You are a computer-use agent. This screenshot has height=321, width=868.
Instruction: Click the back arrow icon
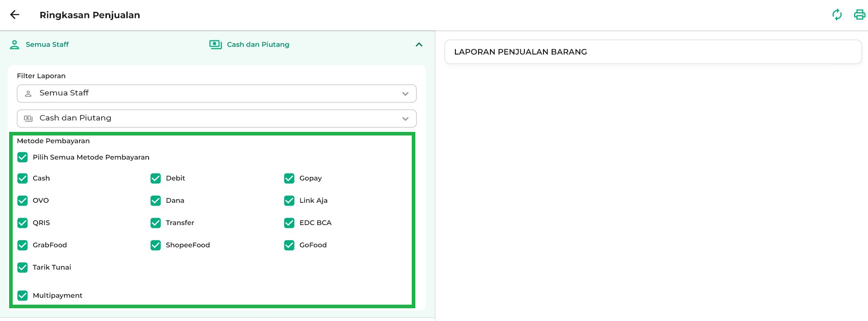coord(15,15)
